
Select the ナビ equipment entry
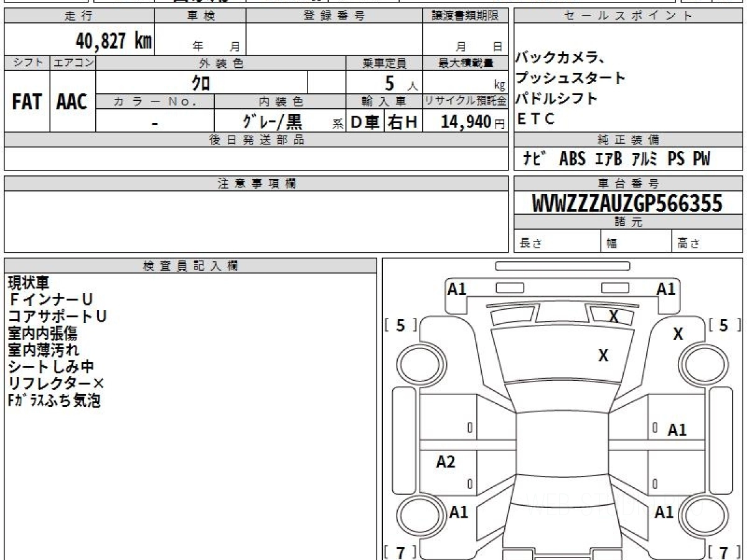(534, 159)
